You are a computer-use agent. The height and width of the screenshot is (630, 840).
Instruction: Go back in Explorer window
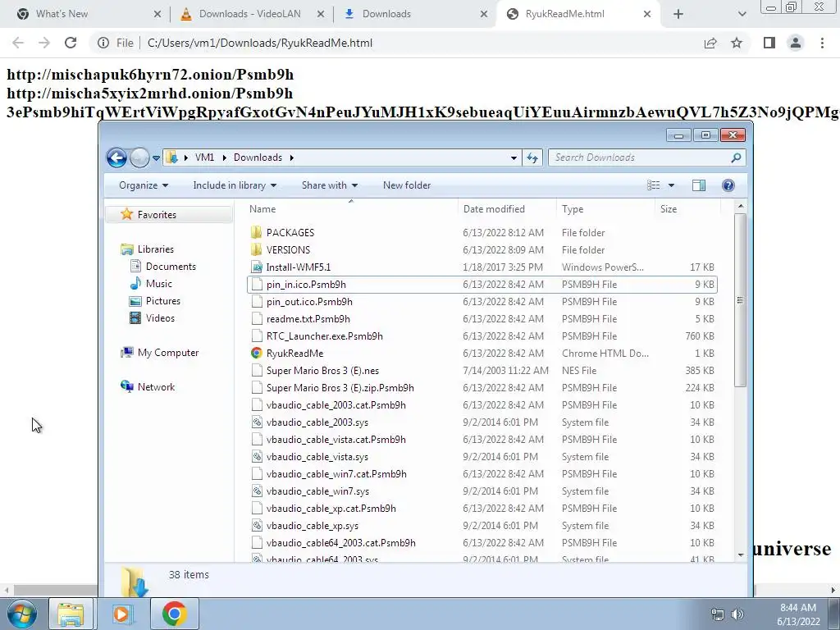[x=116, y=157]
